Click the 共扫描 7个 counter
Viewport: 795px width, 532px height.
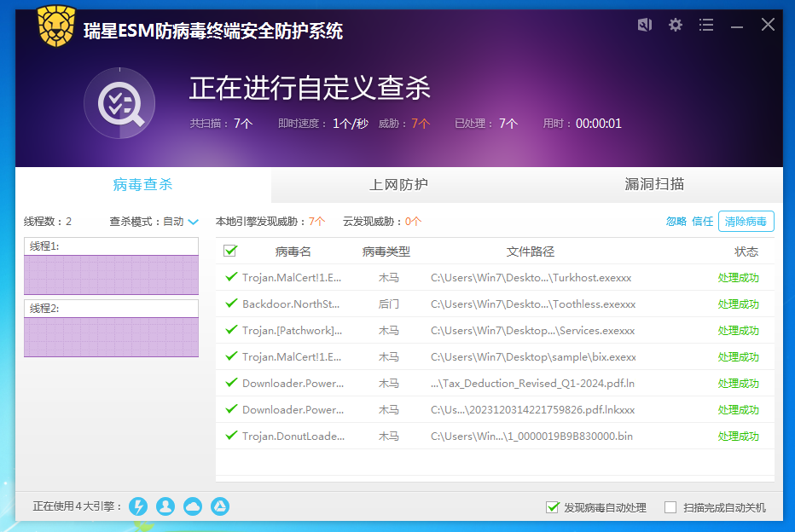[x=221, y=124]
